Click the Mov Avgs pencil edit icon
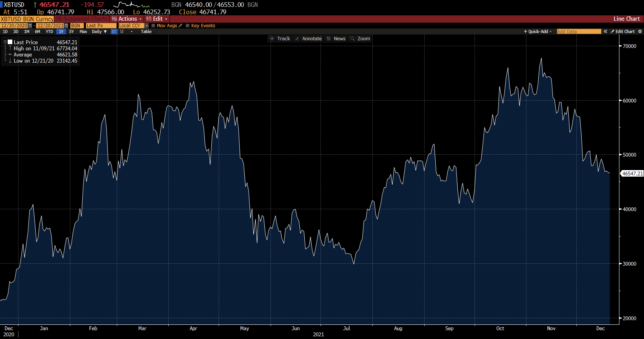 pos(181,26)
